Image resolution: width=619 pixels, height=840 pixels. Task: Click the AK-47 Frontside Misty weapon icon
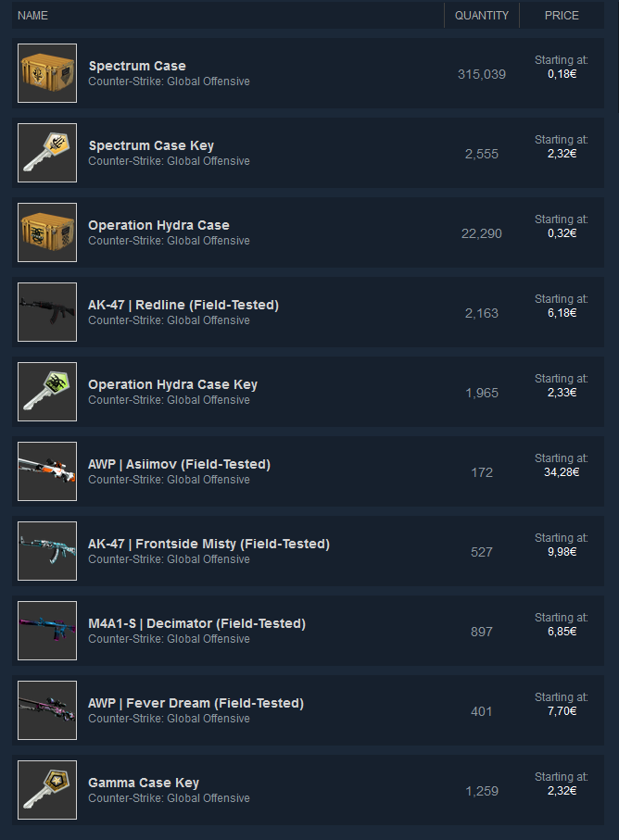point(47,551)
